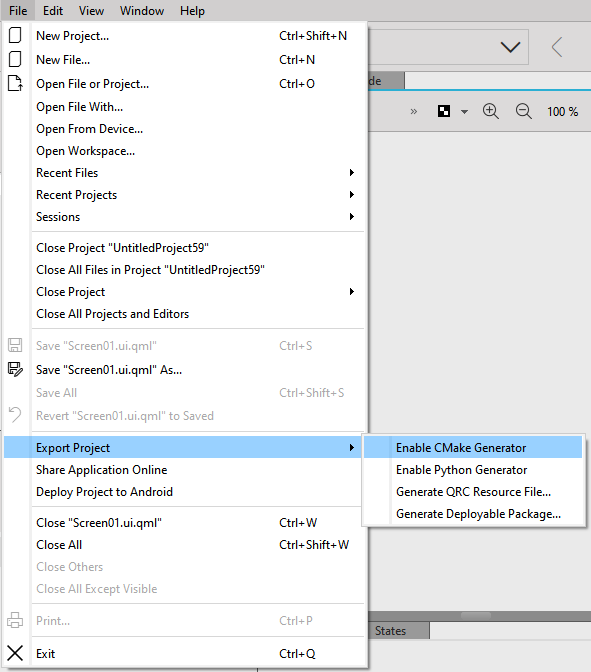Click the New File document icon

click(x=15, y=60)
